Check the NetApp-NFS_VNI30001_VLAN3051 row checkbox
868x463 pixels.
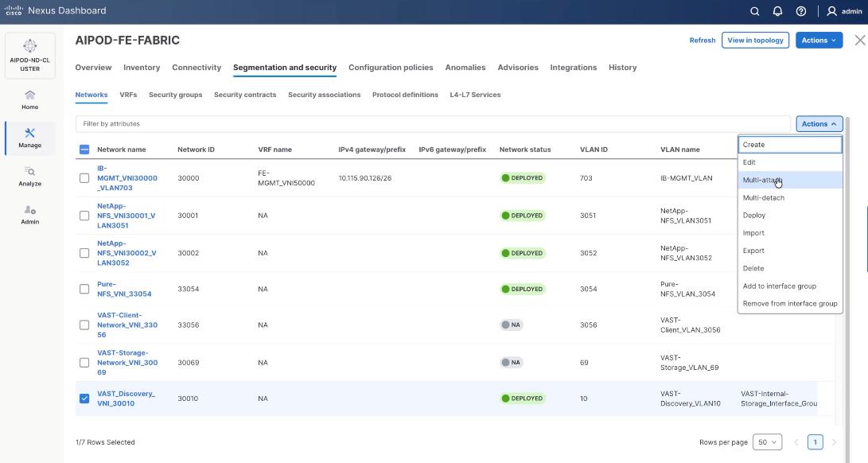[84, 215]
